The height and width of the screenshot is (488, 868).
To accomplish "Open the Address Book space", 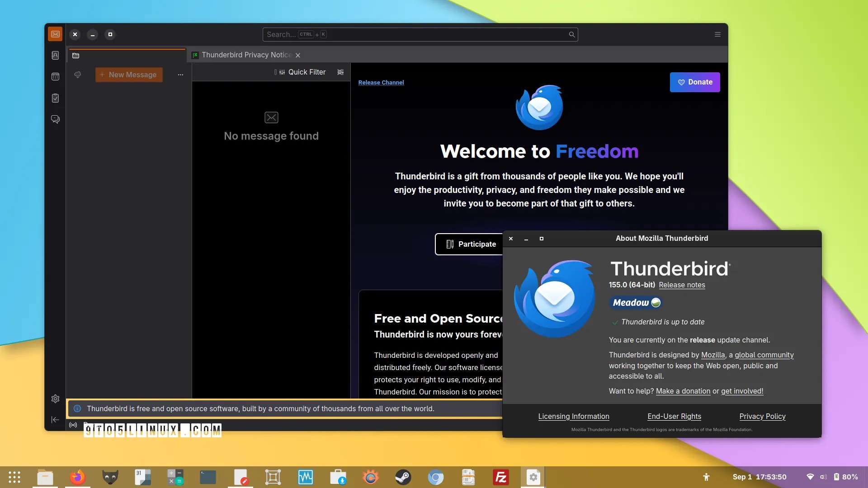I will (55, 55).
